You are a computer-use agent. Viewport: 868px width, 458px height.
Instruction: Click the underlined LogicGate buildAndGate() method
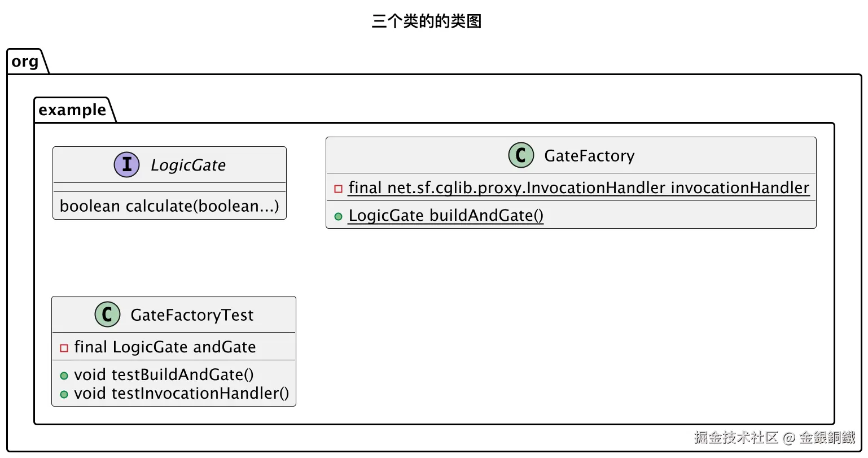point(446,216)
